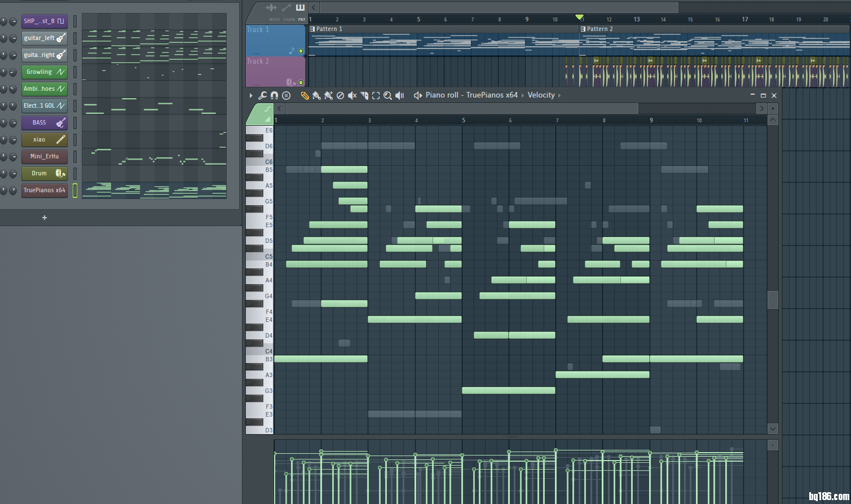Select the xiao channel button
This screenshot has height=504, width=851.
45,140
